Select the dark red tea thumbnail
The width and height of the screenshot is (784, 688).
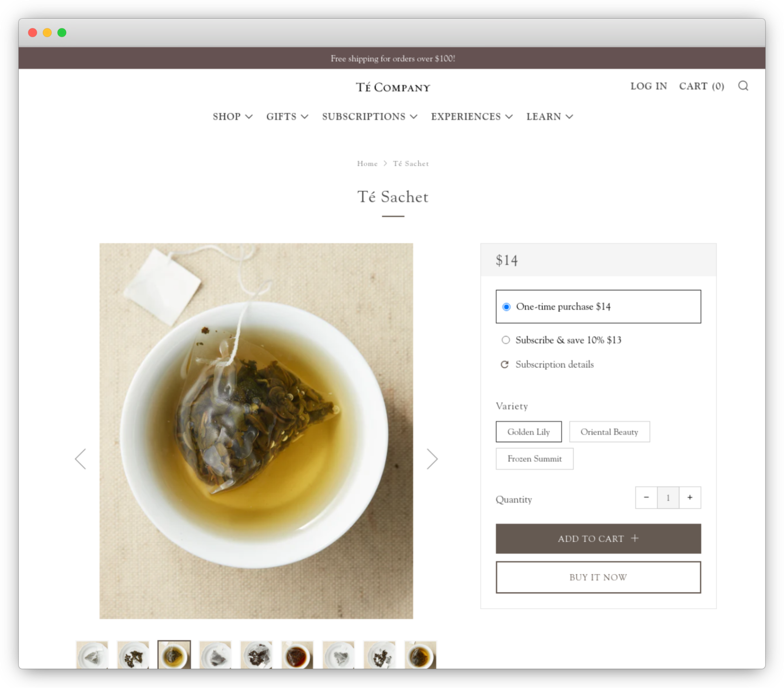click(x=297, y=655)
